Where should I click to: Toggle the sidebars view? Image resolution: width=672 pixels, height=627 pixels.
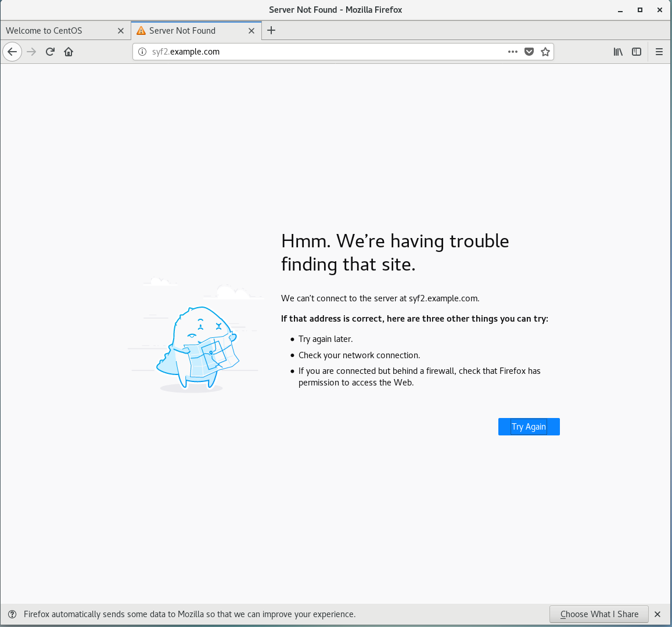click(637, 52)
